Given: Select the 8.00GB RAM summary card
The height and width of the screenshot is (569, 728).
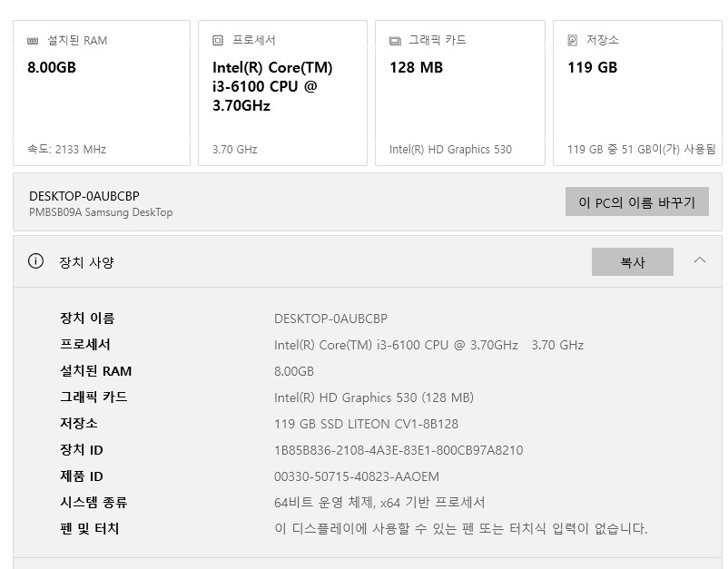Looking at the screenshot, I should 102,91.
